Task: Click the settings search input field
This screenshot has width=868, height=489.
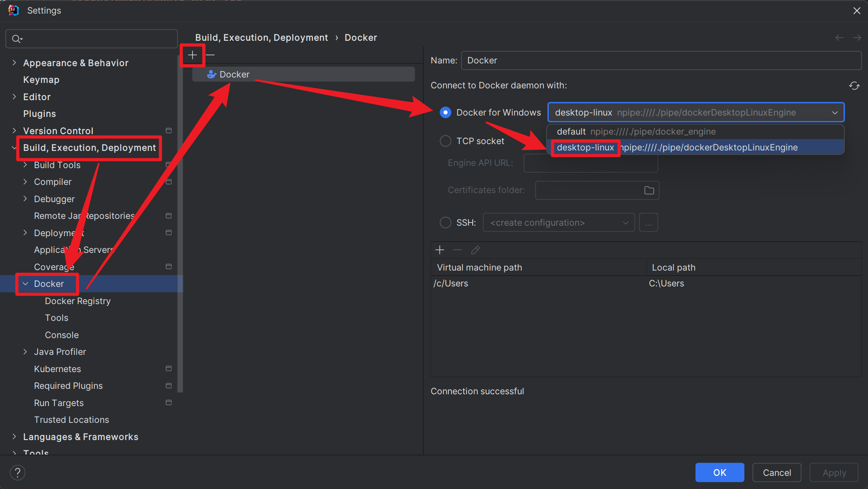Action: tap(91, 39)
